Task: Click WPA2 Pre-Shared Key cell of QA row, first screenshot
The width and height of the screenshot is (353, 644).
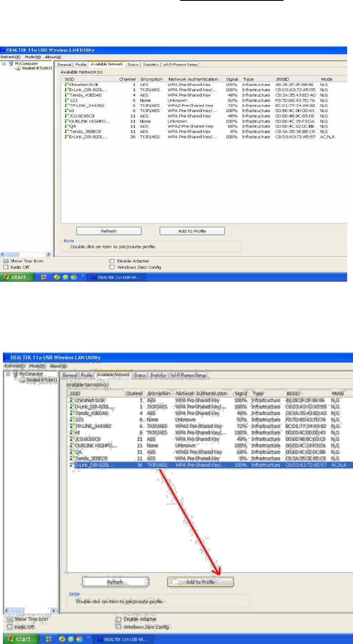Action: click(x=191, y=126)
